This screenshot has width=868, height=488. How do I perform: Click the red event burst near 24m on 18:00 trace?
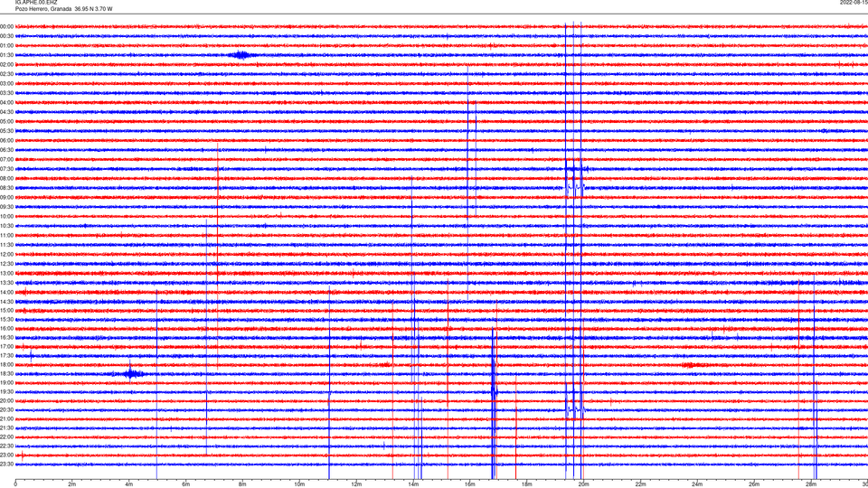(690, 365)
